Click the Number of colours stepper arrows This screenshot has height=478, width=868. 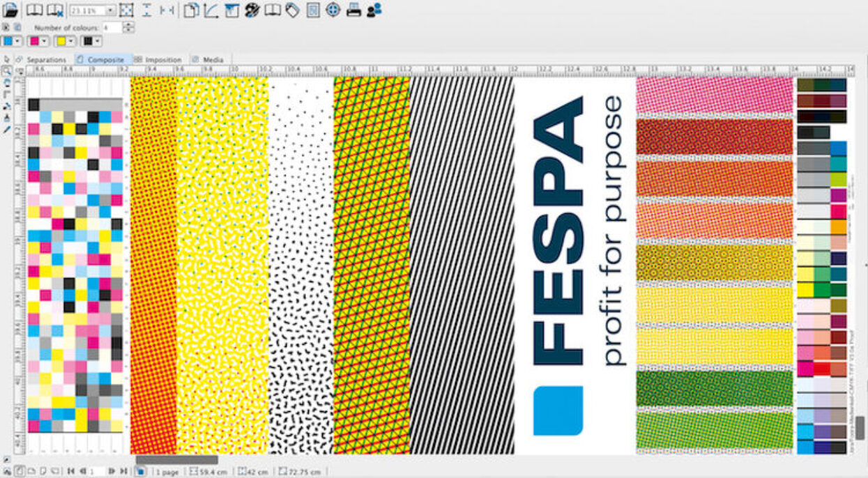tap(128, 27)
